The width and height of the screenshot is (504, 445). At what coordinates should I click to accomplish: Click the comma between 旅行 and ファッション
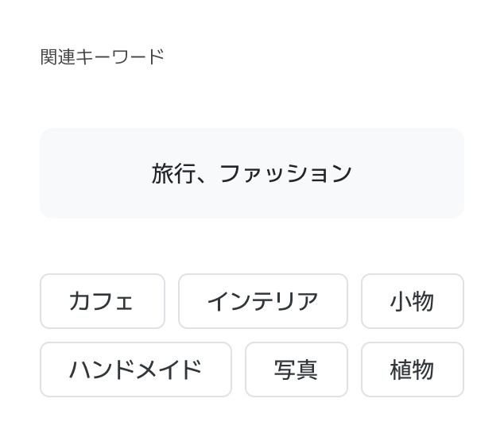point(204,178)
